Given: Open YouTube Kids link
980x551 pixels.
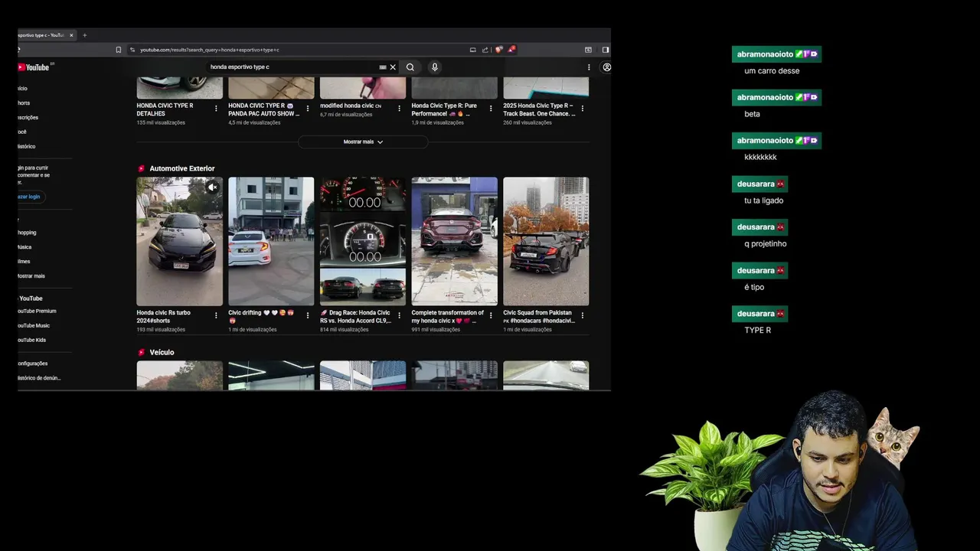Looking at the screenshot, I should coord(32,340).
